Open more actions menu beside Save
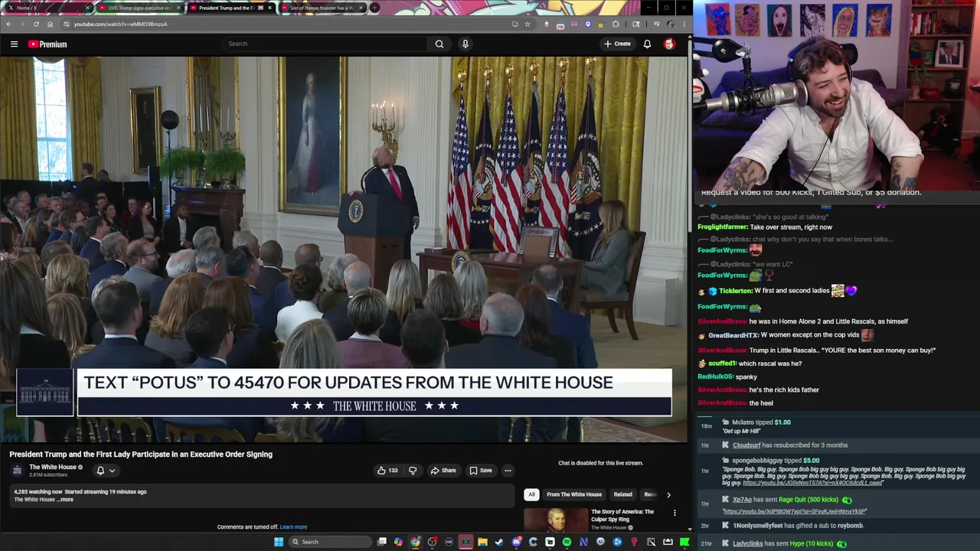The height and width of the screenshot is (551, 980). [x=508, y=471]
